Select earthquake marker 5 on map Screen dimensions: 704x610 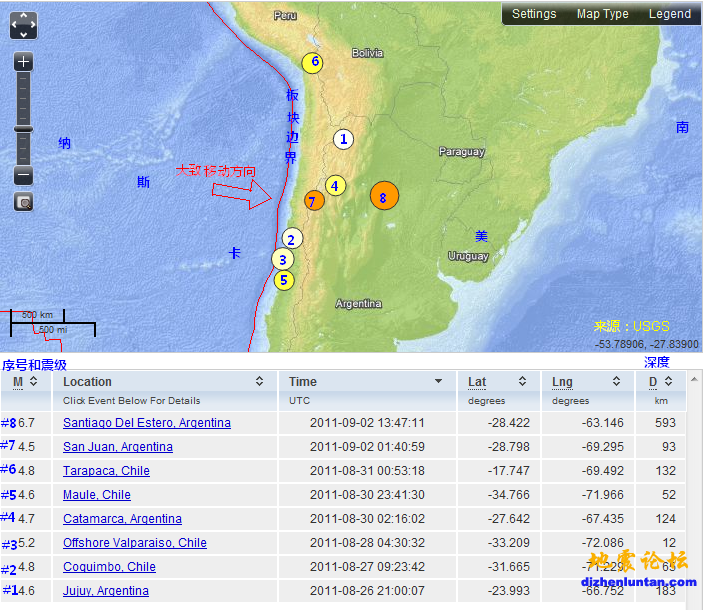click(284, 281)
